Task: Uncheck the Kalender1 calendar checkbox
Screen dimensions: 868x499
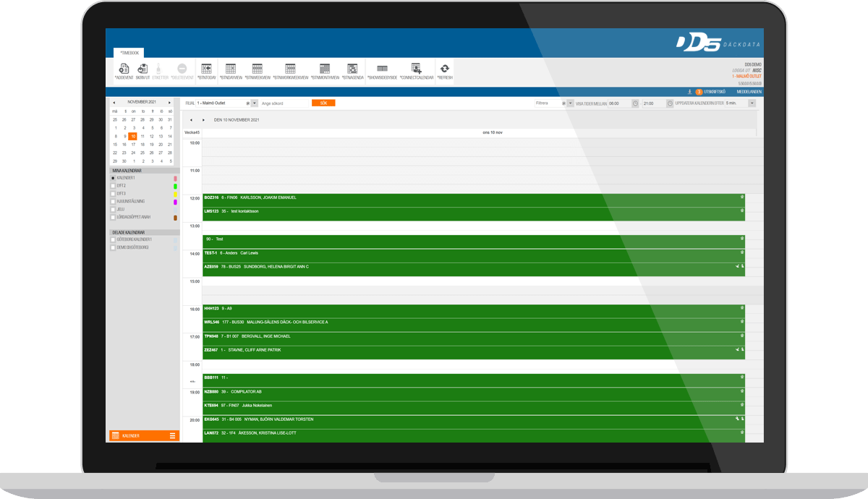Action: coord(113,178)
